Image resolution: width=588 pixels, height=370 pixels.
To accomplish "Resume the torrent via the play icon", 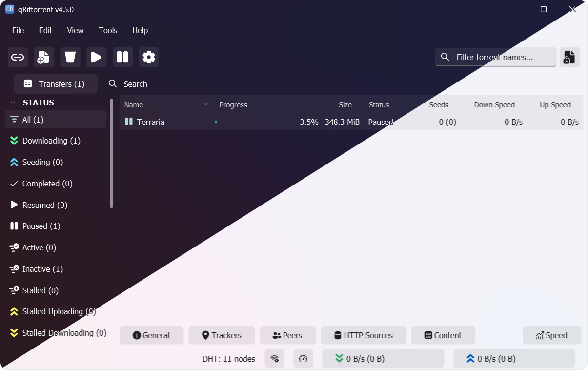I will point(96,57).
